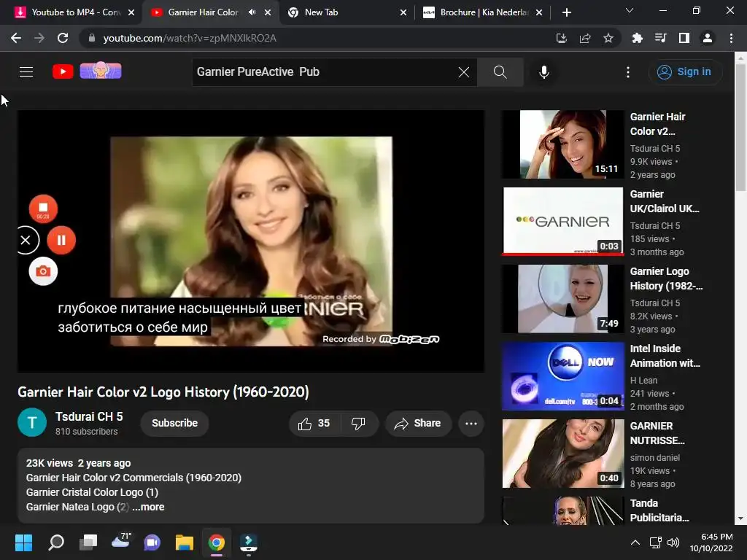
Task: Open Tsdurai CH 5 channel name link
Action: (x=89, y=416)
